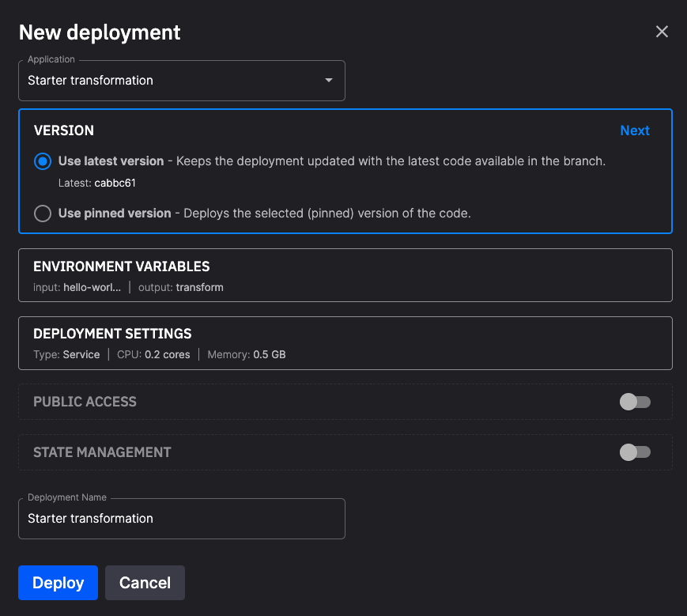
Task: Click the Deployment Name input field
Action: (x=182, y=518)
